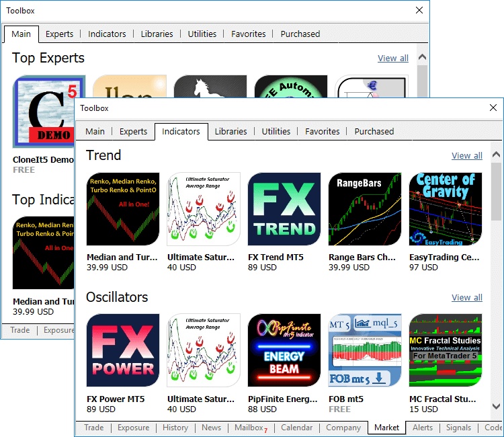Open the Purchased tab in back Toolbox
Screen dimensions: 504x437
point(300,34)
